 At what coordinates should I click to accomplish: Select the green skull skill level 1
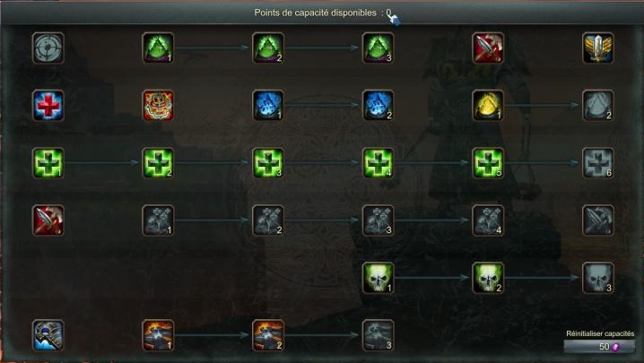[379, 278]
